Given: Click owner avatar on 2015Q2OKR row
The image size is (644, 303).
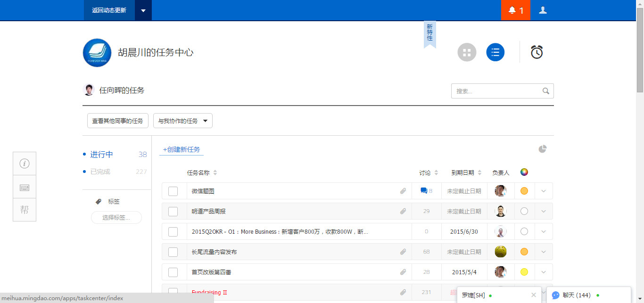Looking at the screenshot, I should pyautogui.click(x=501, y=231).
